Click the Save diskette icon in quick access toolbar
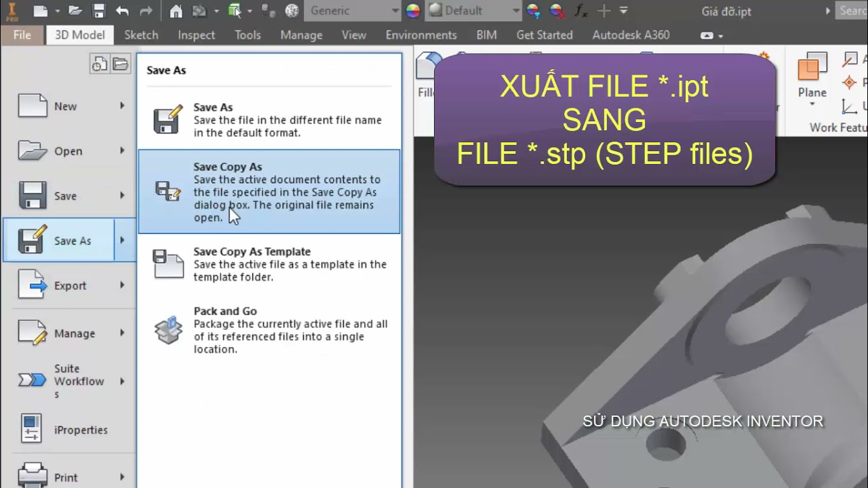 point(99,11)
